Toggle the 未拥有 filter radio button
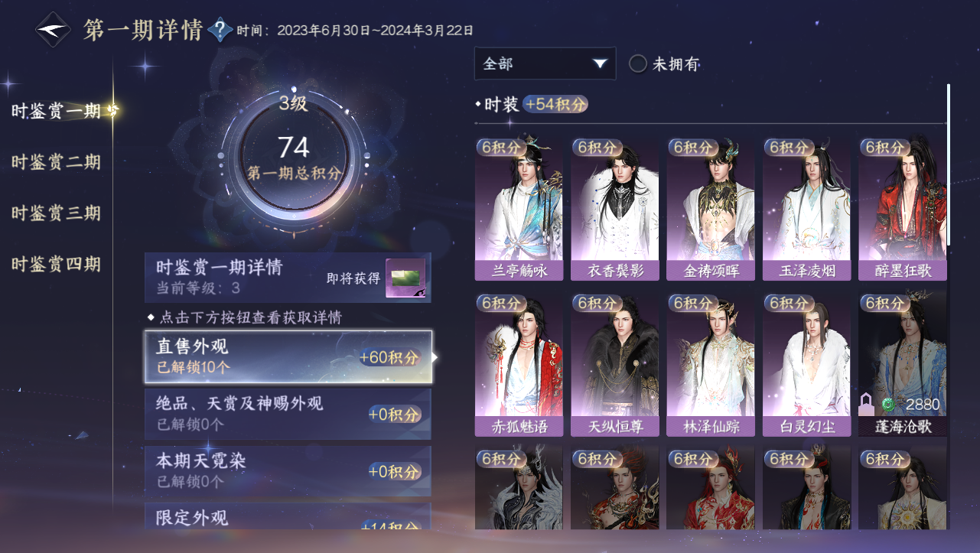The width and height of the screenshot is (980, 553). click(x=638, y=64)
